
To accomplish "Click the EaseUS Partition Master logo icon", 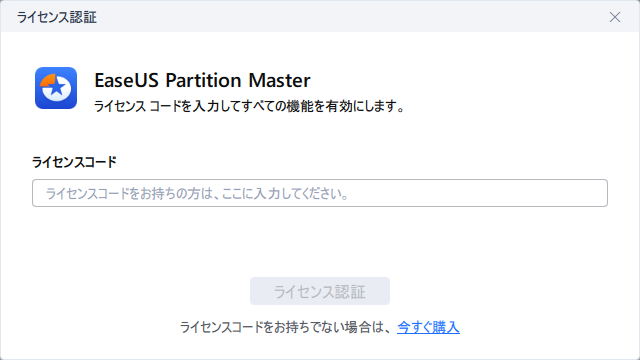I will pyautogui.click(x=56, y=88).
